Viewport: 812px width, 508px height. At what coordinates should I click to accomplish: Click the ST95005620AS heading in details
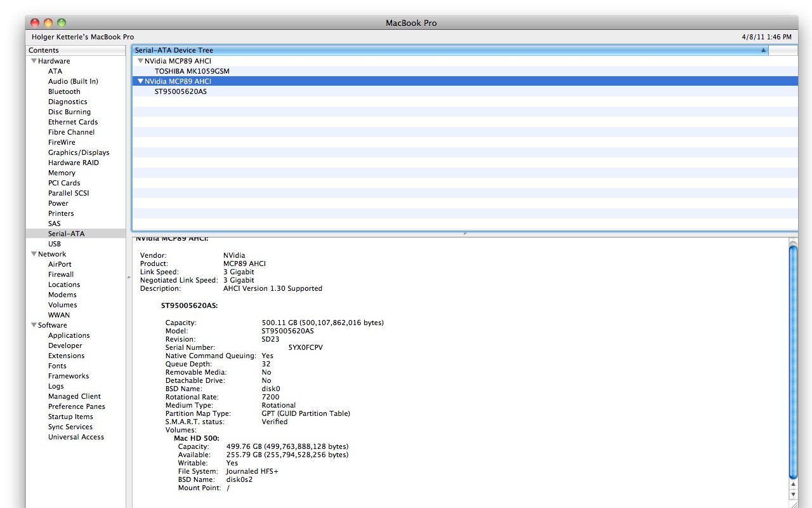tap(189, 305)
